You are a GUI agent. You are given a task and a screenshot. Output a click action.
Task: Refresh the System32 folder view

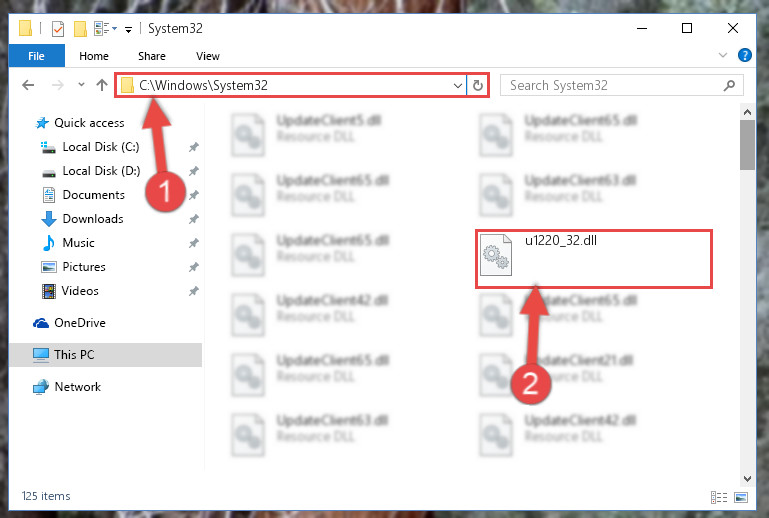click(478, 86)
